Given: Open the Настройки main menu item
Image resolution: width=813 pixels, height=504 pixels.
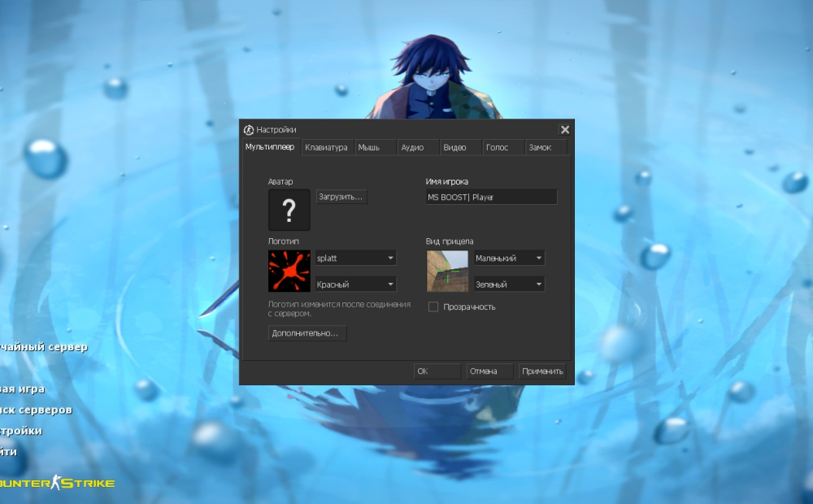Looking at the screenshot, I should click(x=21, y=431).
